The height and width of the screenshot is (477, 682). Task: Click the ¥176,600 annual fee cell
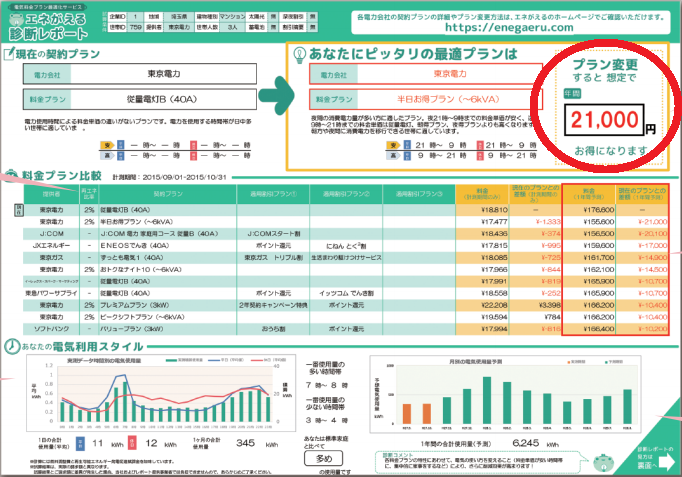588,210
